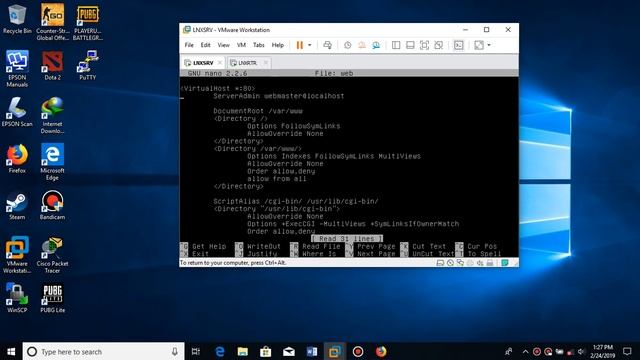
Task: Select the Bandicam desktop icon
Action: coord(52,205)
